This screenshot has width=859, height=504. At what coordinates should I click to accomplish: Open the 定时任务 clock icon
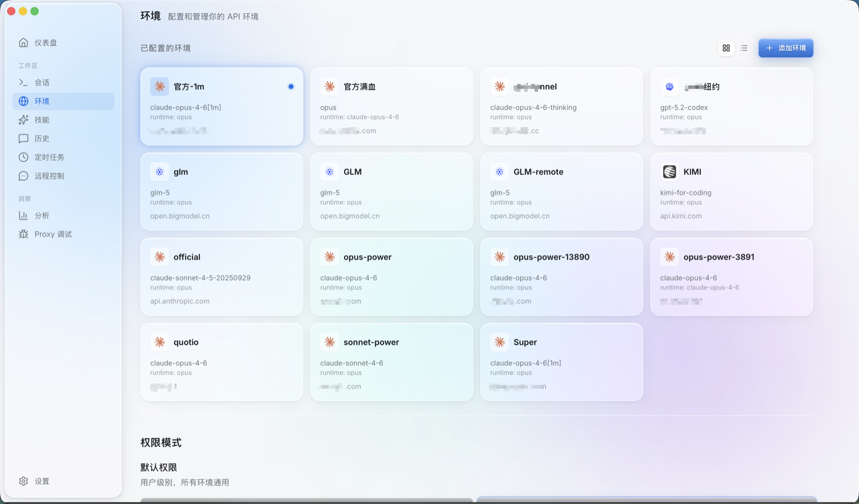(x=24, y=157)
